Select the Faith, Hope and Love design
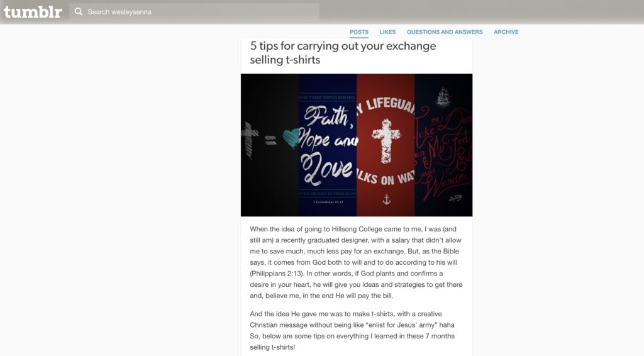644x356 pixels. pyautogui.click(x=327, y=145)
